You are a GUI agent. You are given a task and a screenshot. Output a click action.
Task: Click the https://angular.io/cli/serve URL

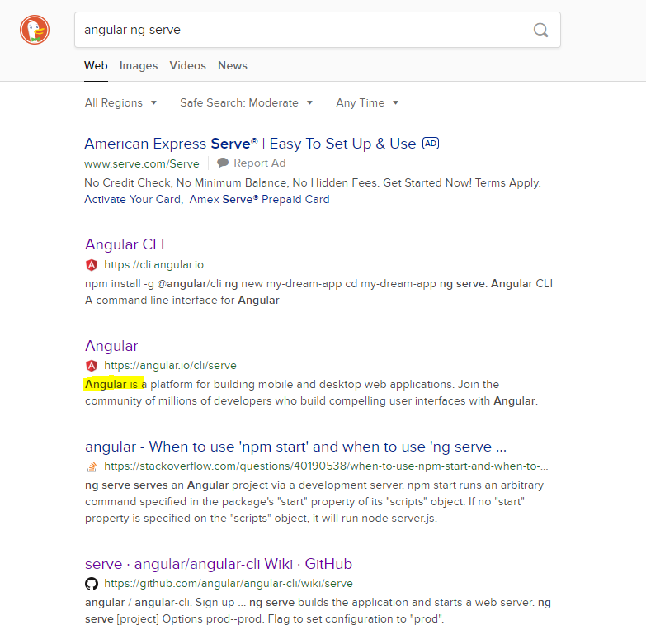pos(170,365)
